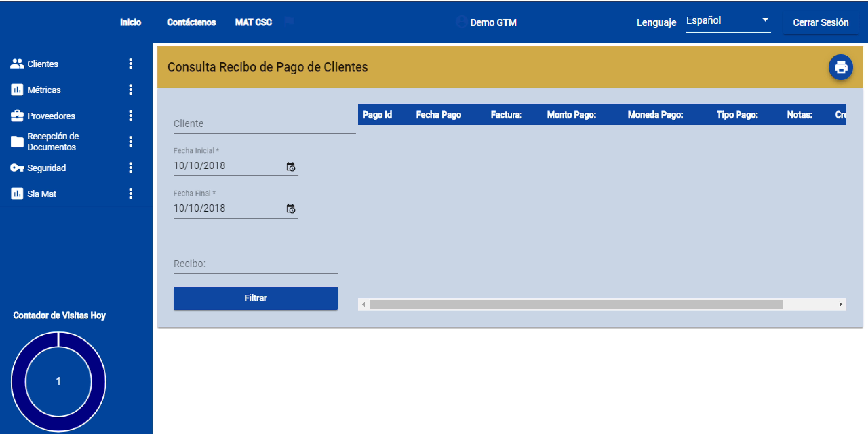
Task: Click the horizontal scrollbar thumb of the table
Action: 576,304
